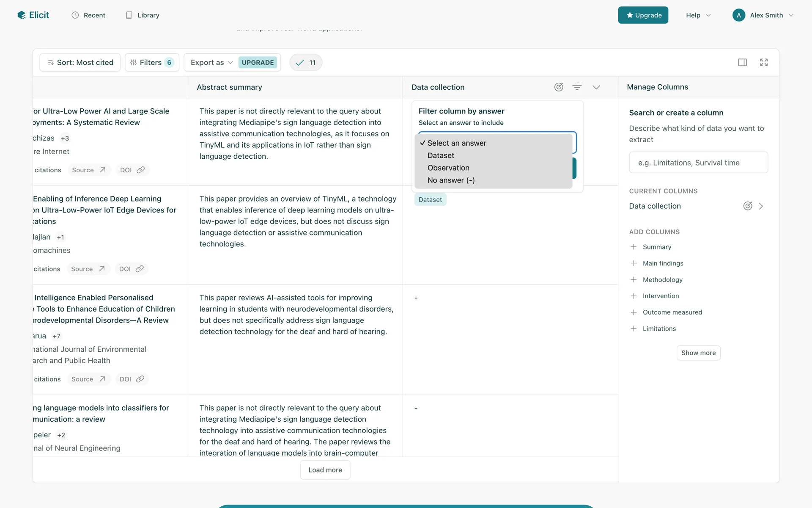The image size is (812, 508).
Task: Click the filter lines icon in Data collection header
Action: 577,87
